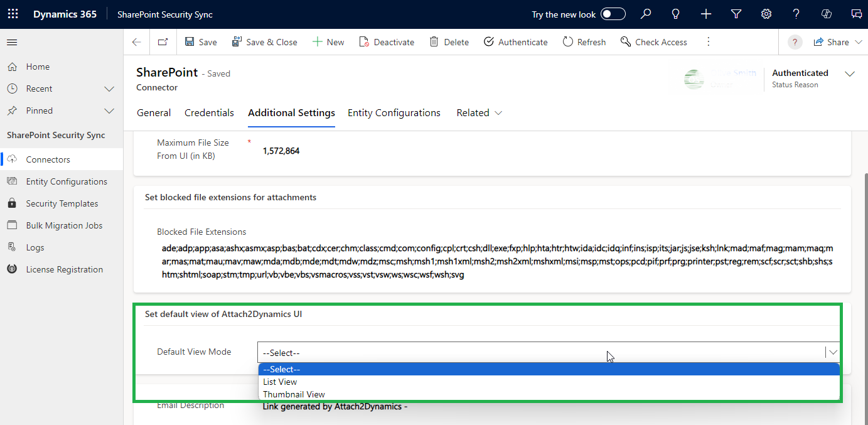Choose List View from the dropdown list
The height and width of the screenshot is (425, 868).
(280, 382)
